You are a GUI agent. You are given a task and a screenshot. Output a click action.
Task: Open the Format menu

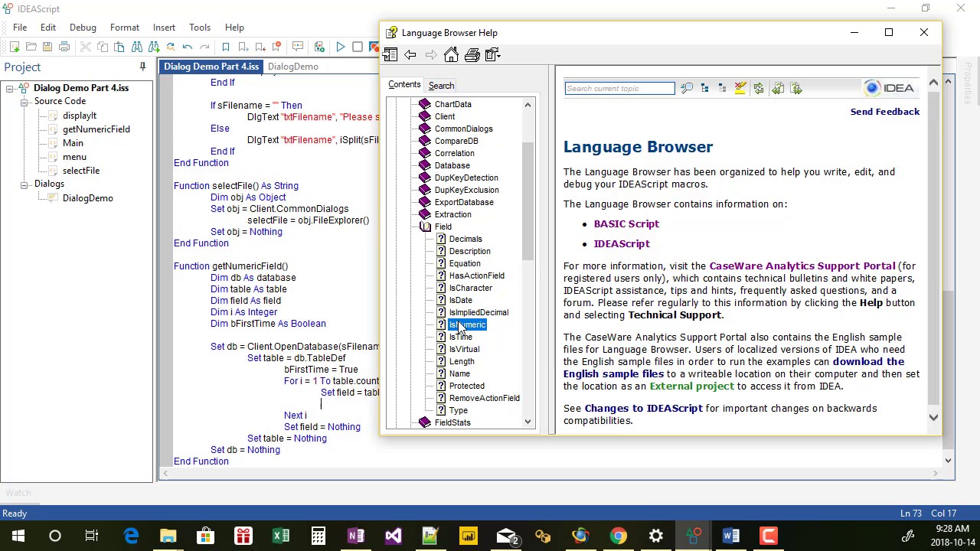tap(124, 28)
